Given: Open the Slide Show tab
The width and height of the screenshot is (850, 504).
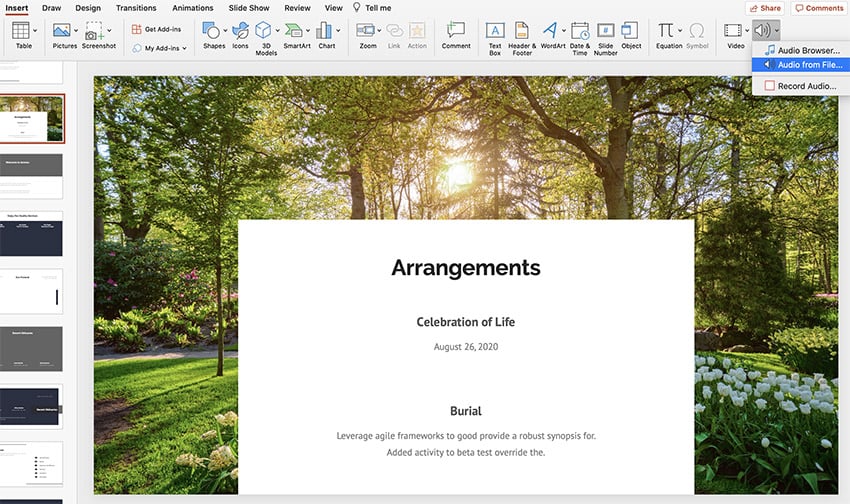Looking at the screenshot, I should [251, 8].
